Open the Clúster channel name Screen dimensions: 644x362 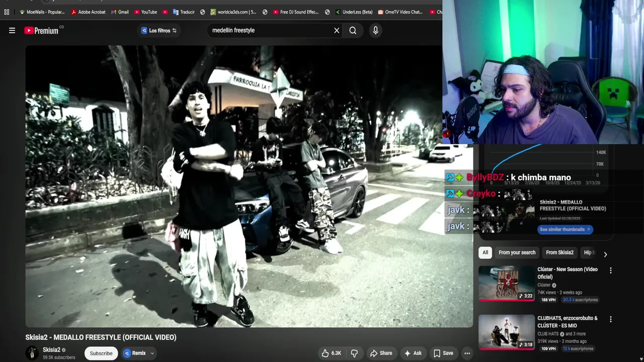click(544, 285)
